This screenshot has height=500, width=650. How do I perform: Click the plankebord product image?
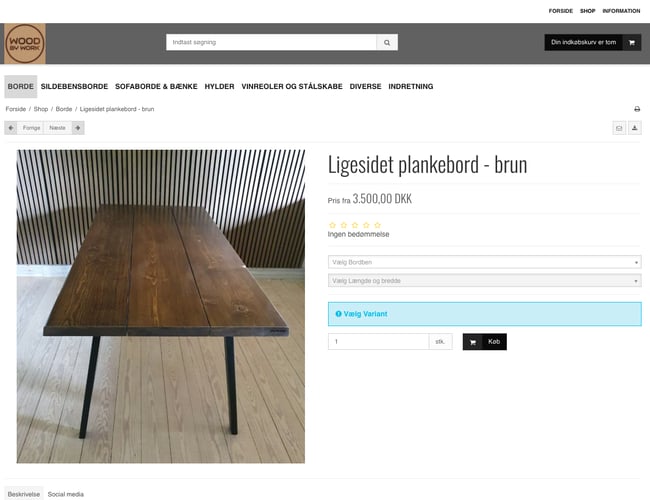pyautogui.click(x=160, y=306)
